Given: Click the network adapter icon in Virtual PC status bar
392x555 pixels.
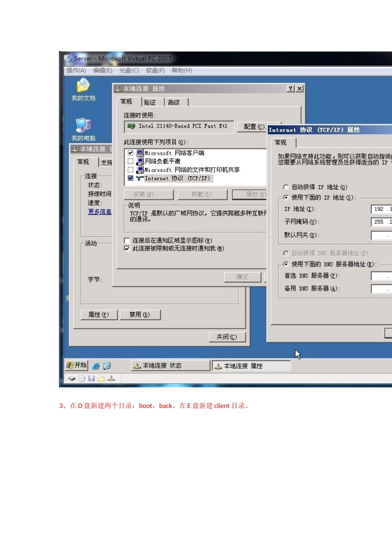Looking at the screenshot, I should [x=111, y=378].
